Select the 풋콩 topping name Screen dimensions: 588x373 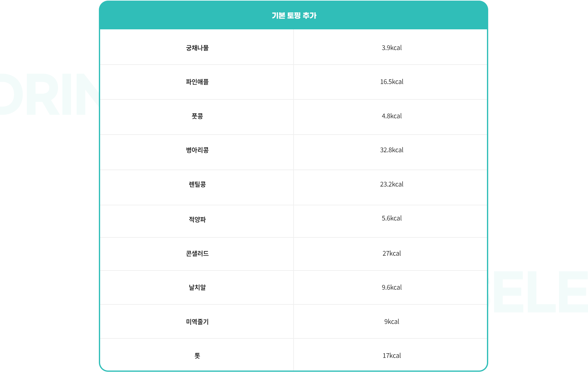coord(197,116)
